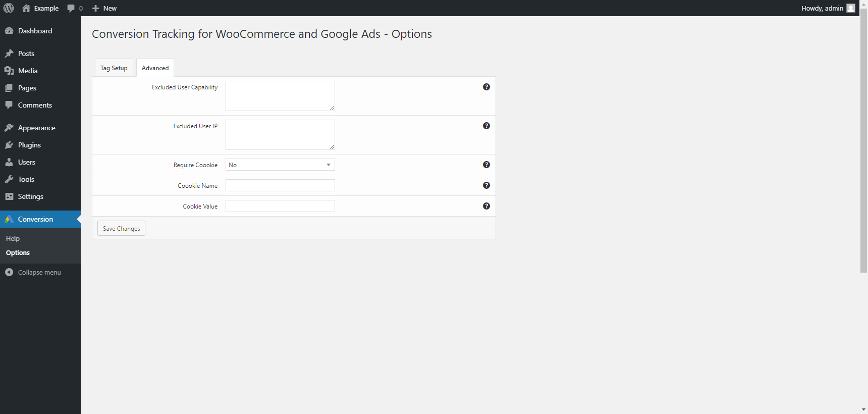Open the Users menu item
The width and height of the screenshot is (868, 414).
(x=40, y=162)
